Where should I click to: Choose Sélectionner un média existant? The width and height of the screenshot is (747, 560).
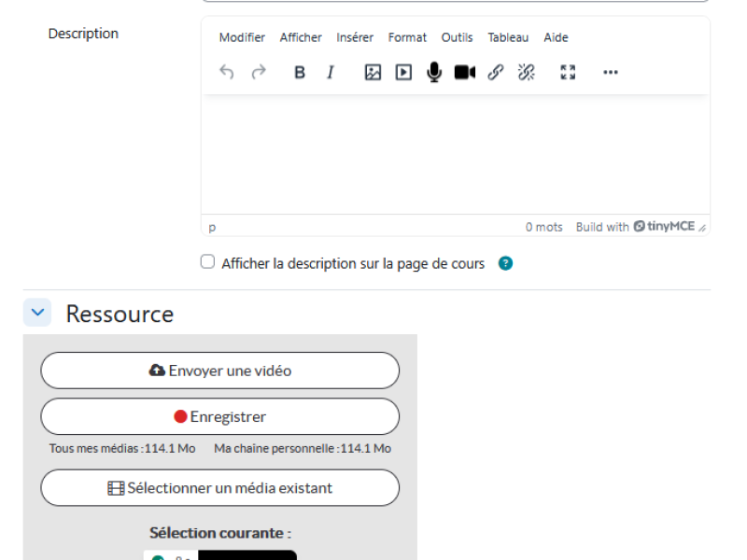coord(220,487)
